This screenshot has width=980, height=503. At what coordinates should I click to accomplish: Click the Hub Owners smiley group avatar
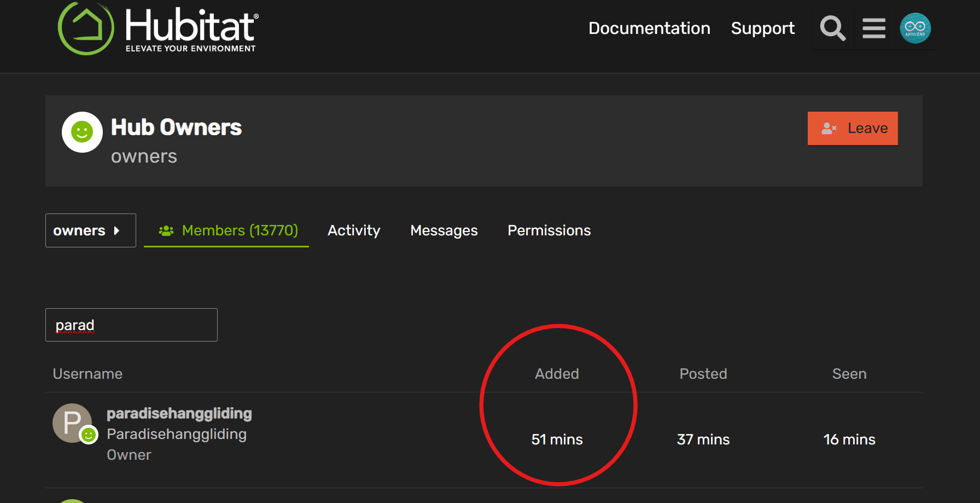[x=82, y=132]
